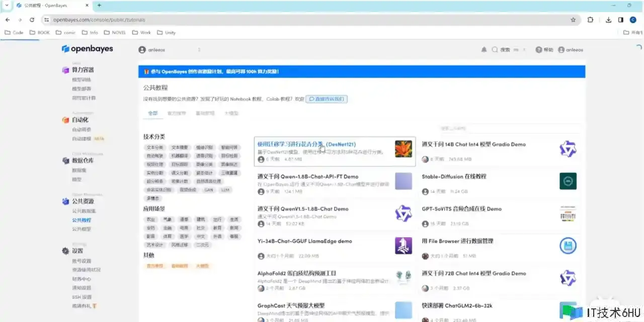Click the browser address bar
The width and height of the screenshot is (644, 322).
pos(309,20)
